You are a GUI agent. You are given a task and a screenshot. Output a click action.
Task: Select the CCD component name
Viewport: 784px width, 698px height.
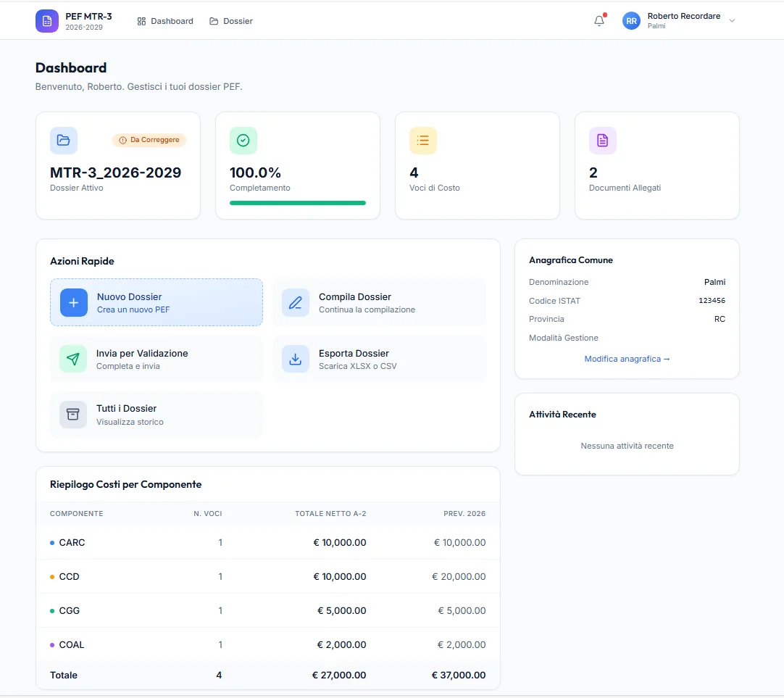[69, 576]
